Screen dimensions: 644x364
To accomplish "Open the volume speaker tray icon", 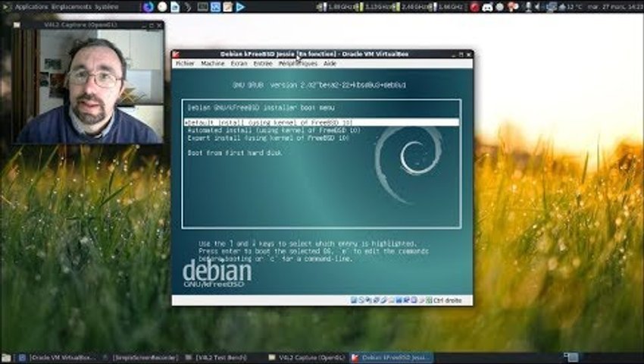I will [538, 7].
